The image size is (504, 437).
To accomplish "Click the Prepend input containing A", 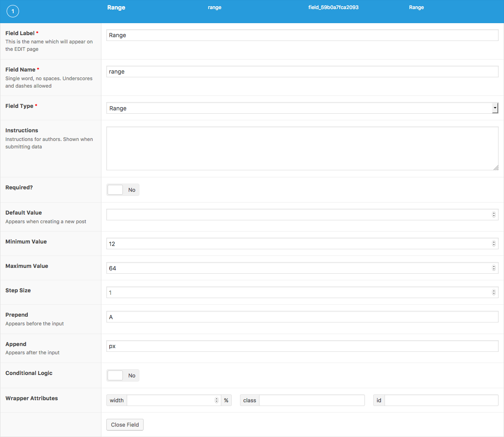I will [x=302, y=317].
